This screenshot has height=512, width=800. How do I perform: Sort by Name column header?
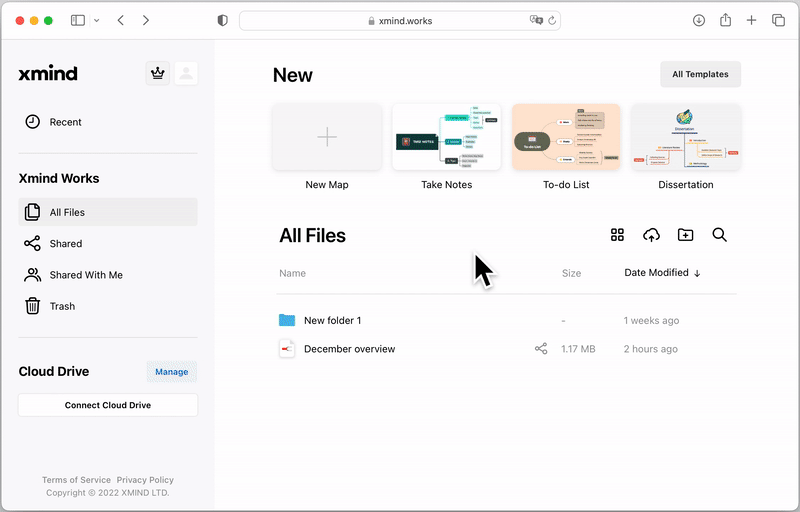(292, 273)
